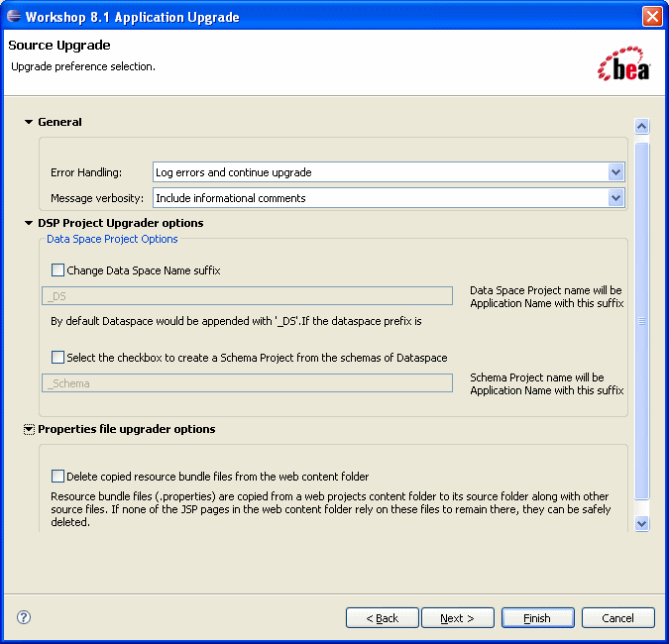
Task: Click the _Schema suffix input field
Action: pos(247,383)
